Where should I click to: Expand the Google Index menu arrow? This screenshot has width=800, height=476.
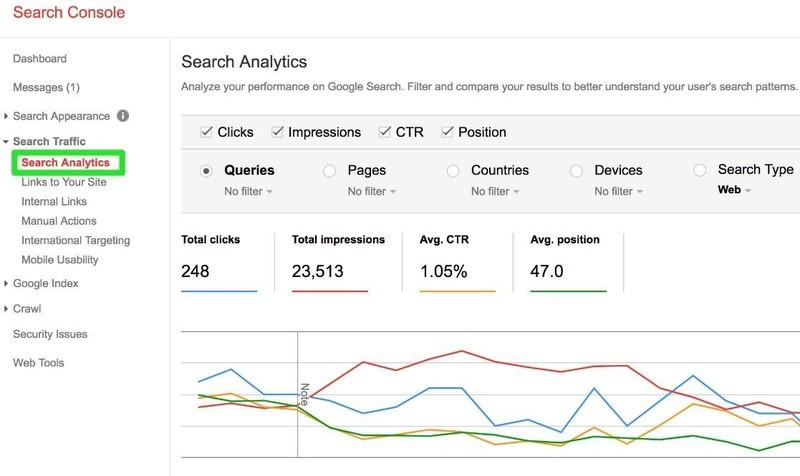tap(7, 284)
